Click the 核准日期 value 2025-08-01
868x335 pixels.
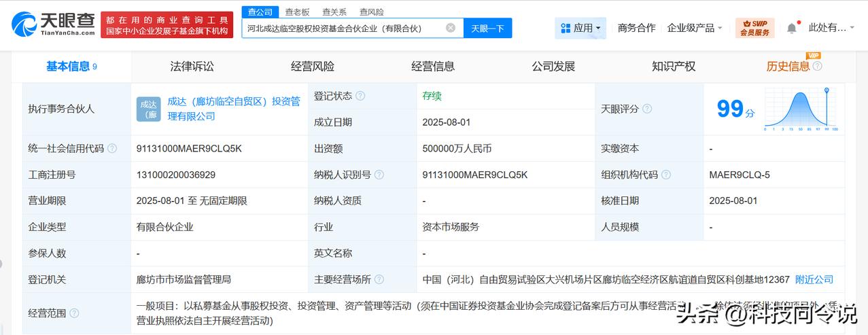coord(733,200)
